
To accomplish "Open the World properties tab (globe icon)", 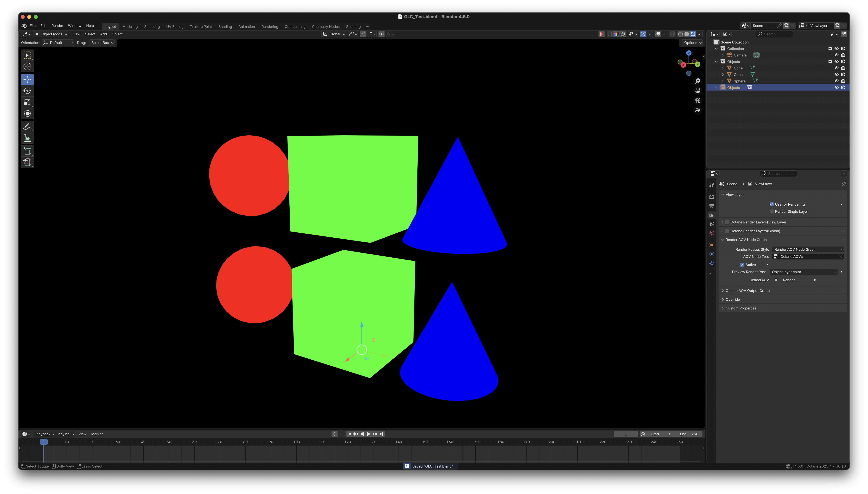I will click(x=712, y=233).
